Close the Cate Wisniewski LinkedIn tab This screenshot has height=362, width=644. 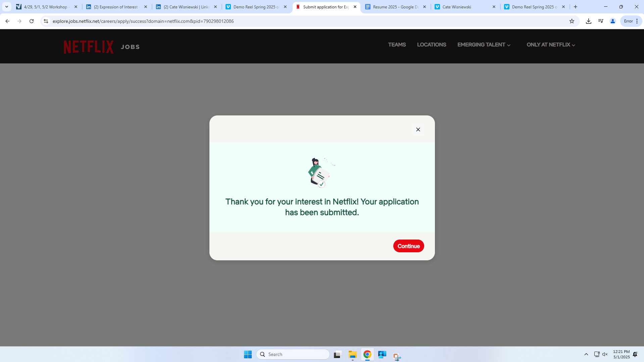click(x=215, y=7)
